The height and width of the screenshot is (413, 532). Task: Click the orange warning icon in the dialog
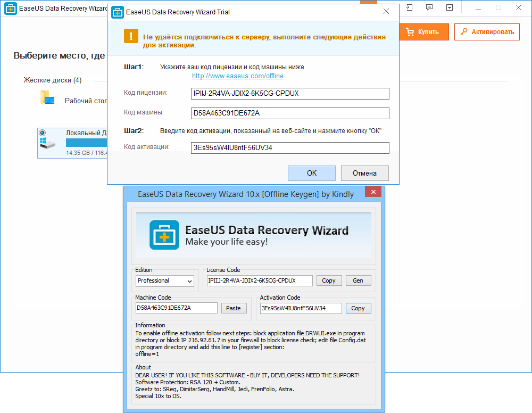coord(131,36)
